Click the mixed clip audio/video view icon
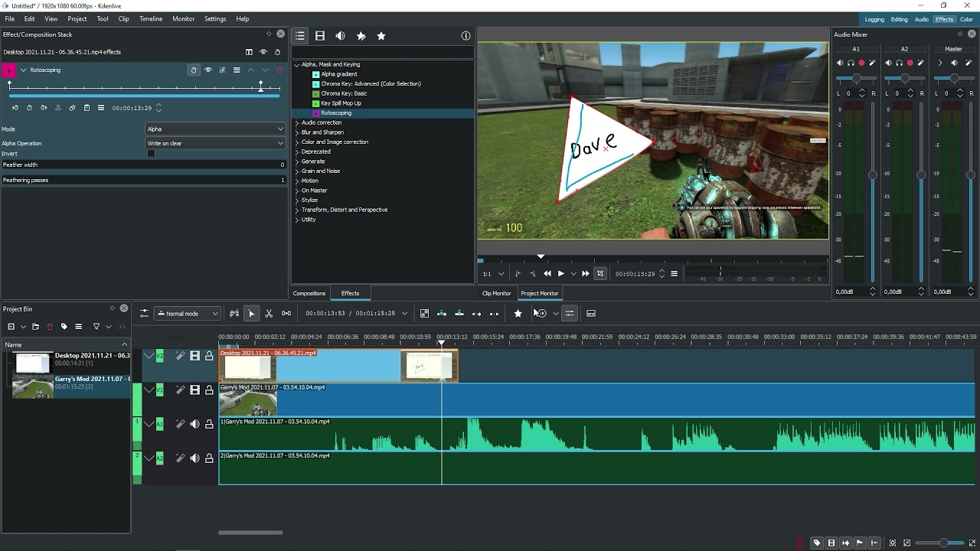 tap(424, 313)
